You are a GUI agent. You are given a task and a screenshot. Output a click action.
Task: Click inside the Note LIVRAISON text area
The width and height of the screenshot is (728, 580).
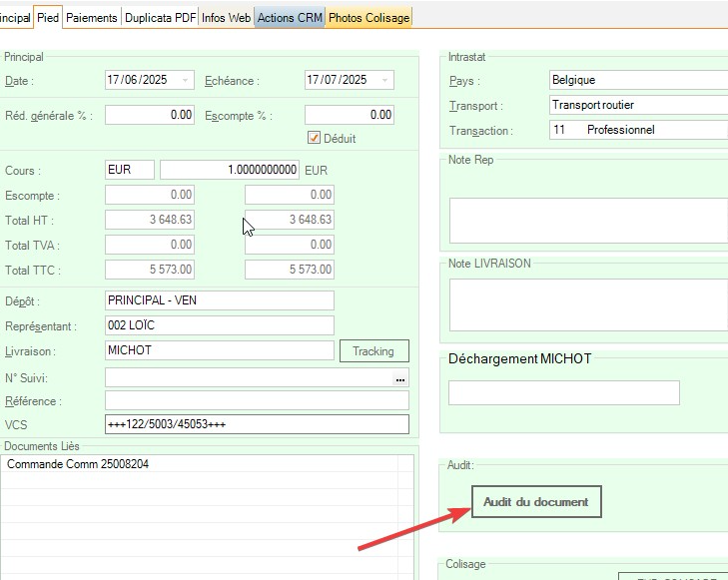(x=588, y=304)
